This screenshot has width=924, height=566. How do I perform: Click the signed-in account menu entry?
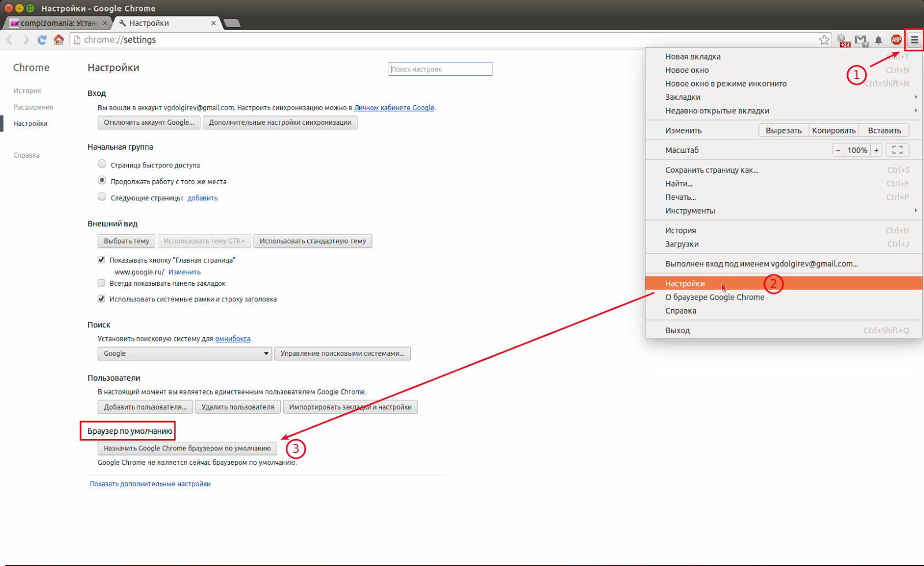click(x=784, y=264)
